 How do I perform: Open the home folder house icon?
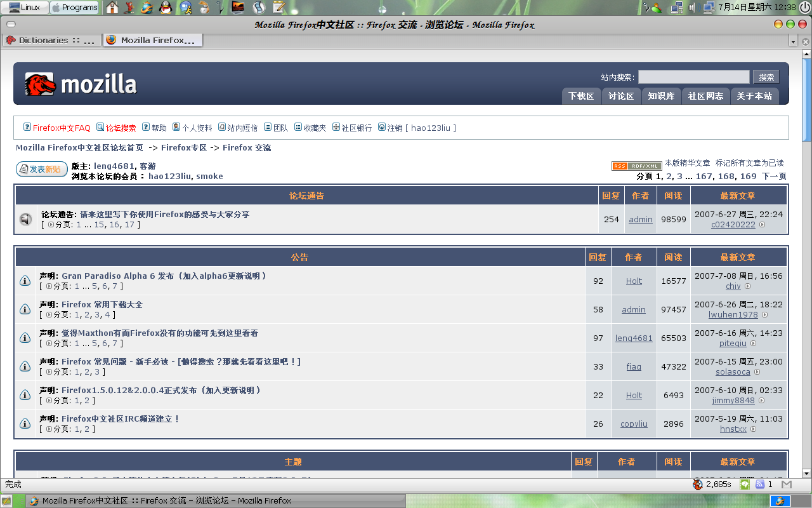[112, 8]
